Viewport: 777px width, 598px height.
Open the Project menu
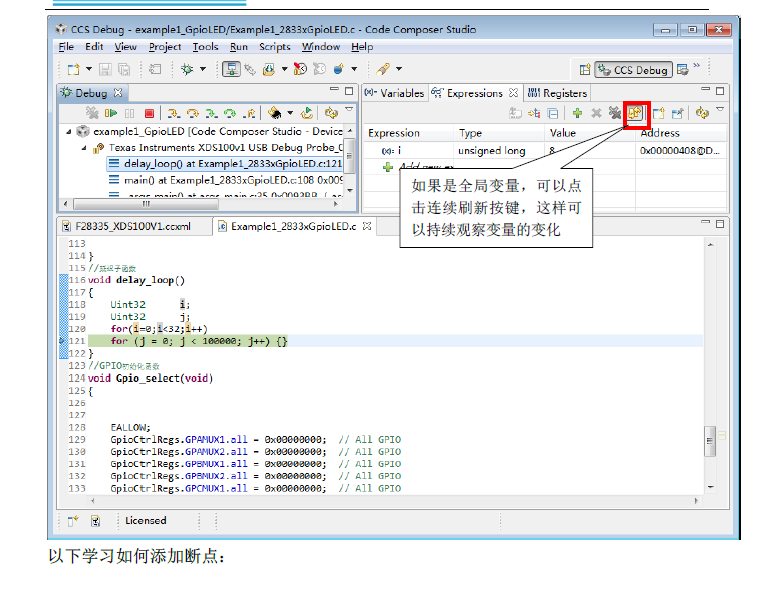tap(165, 47)
